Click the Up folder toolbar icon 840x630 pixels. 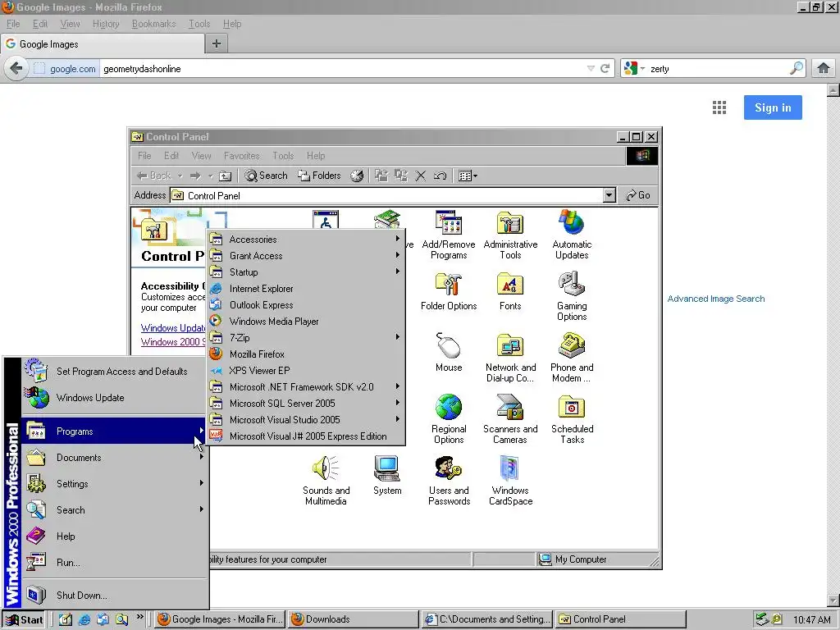pos(226,176)
